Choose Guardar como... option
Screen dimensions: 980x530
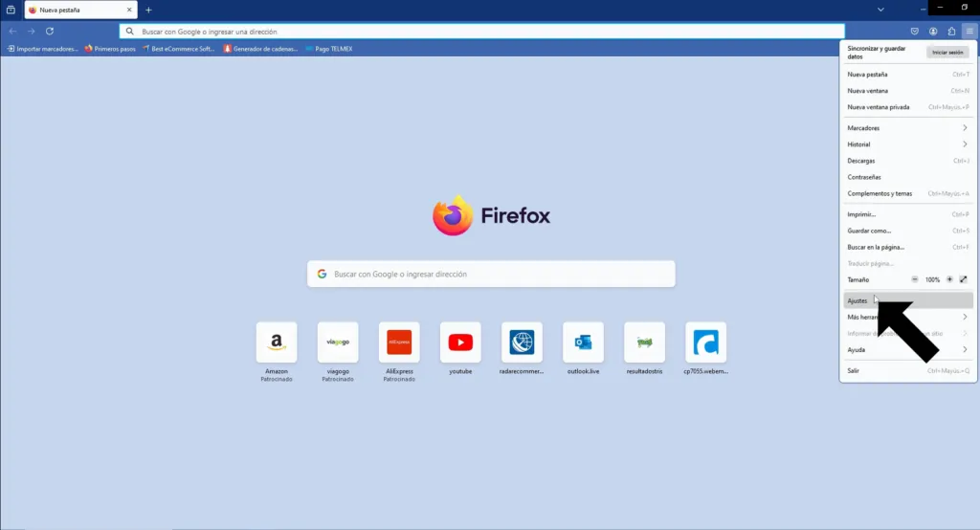click(908, 231)
